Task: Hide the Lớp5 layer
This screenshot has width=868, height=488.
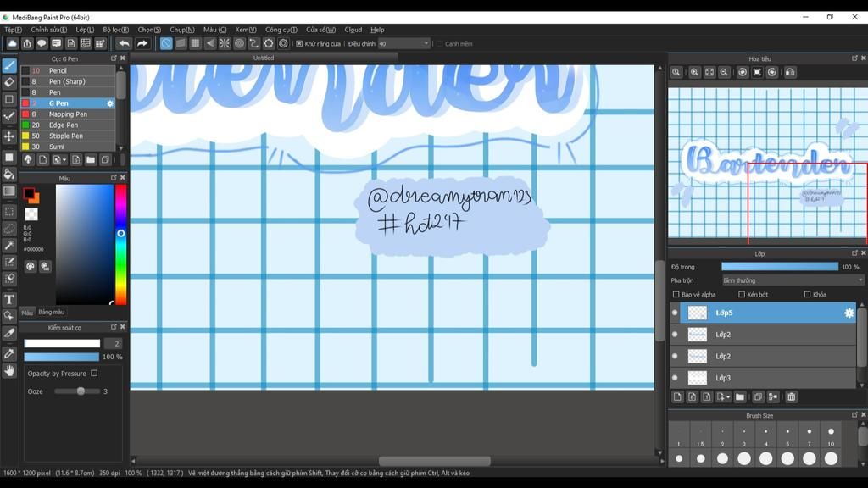Action: (x=675, y=313)
